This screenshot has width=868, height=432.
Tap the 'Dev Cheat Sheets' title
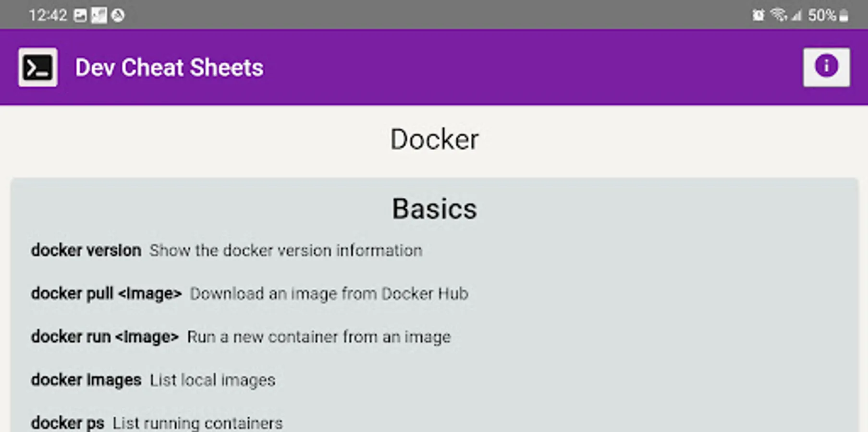click(x=169, y=67)
